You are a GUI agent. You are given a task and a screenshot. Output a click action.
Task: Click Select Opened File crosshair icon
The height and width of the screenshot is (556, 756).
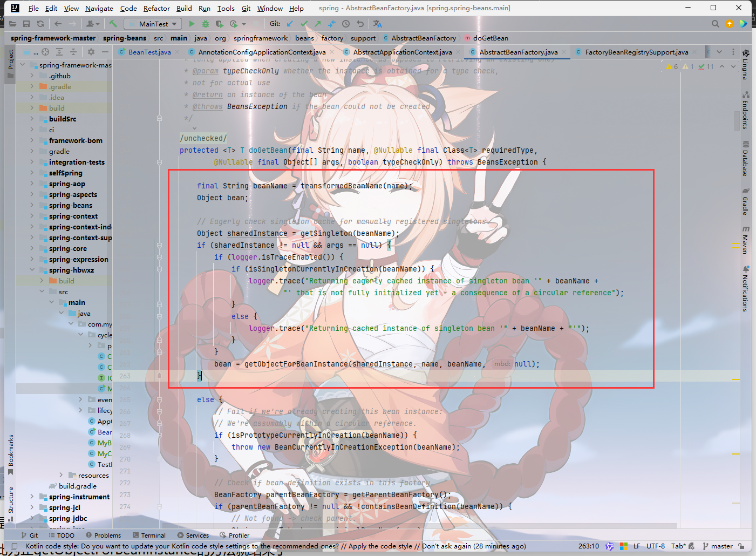[x=45, y=52]
